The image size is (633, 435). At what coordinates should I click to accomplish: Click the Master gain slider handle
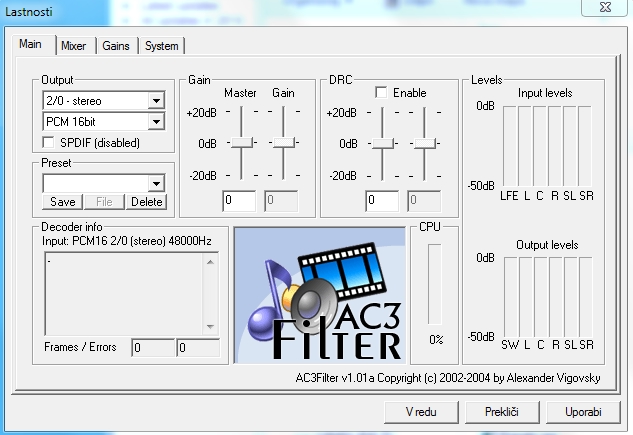[241, 142]
